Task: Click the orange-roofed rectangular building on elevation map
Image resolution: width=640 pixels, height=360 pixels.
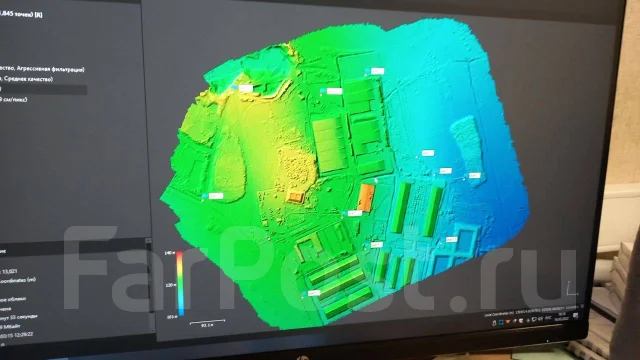Action: point(367,198)
